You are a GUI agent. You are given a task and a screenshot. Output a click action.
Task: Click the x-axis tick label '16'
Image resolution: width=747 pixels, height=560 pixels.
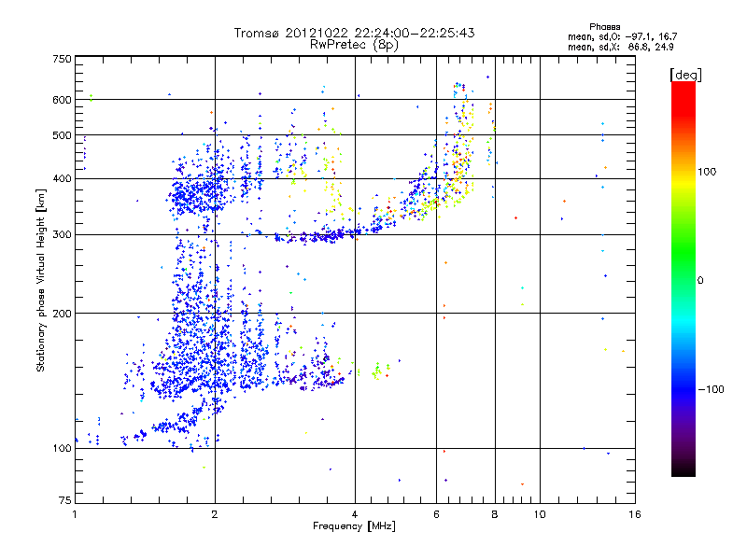[x=635, y=514]
